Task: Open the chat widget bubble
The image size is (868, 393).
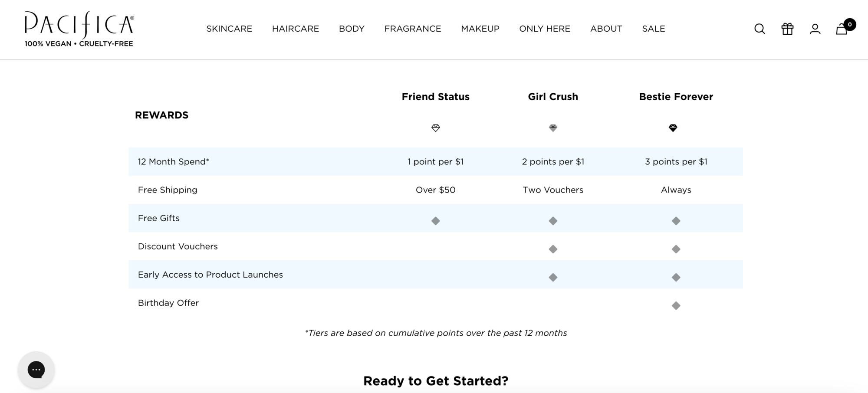Action: pos(36,370)
